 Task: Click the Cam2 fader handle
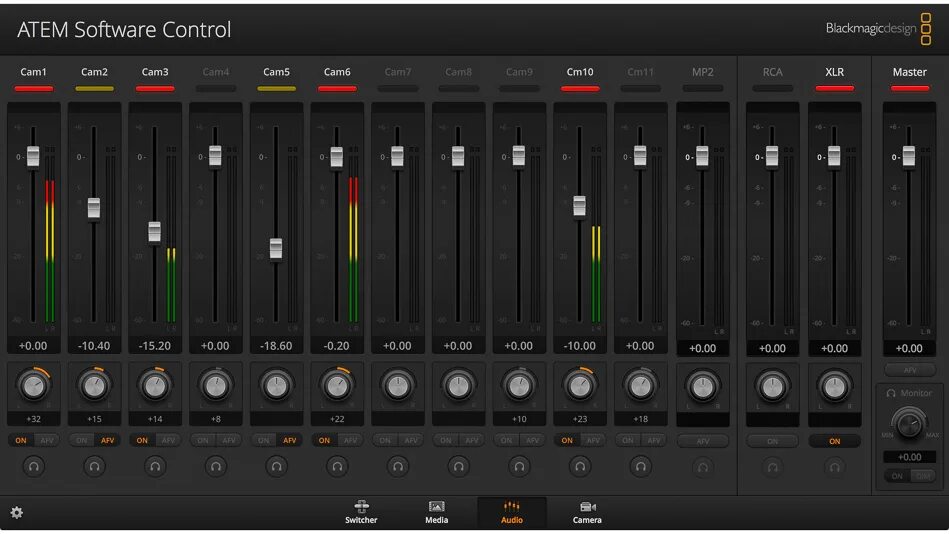(94, 208)
